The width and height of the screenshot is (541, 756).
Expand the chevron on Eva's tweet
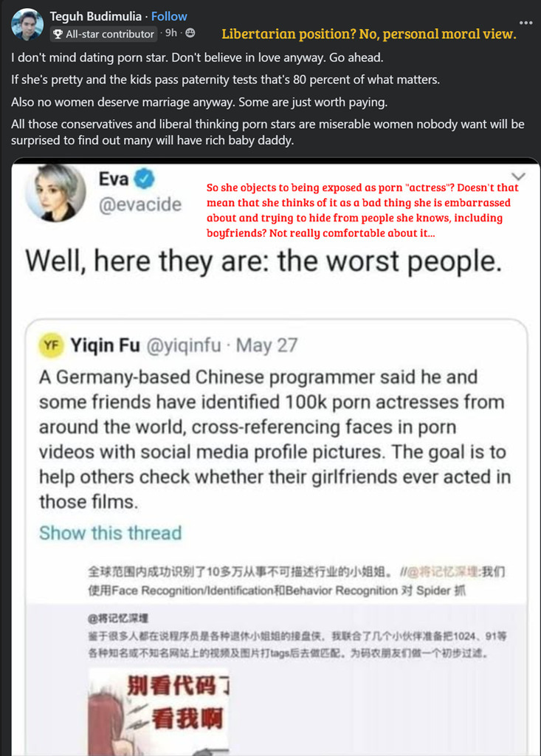(x=518, y=176)
